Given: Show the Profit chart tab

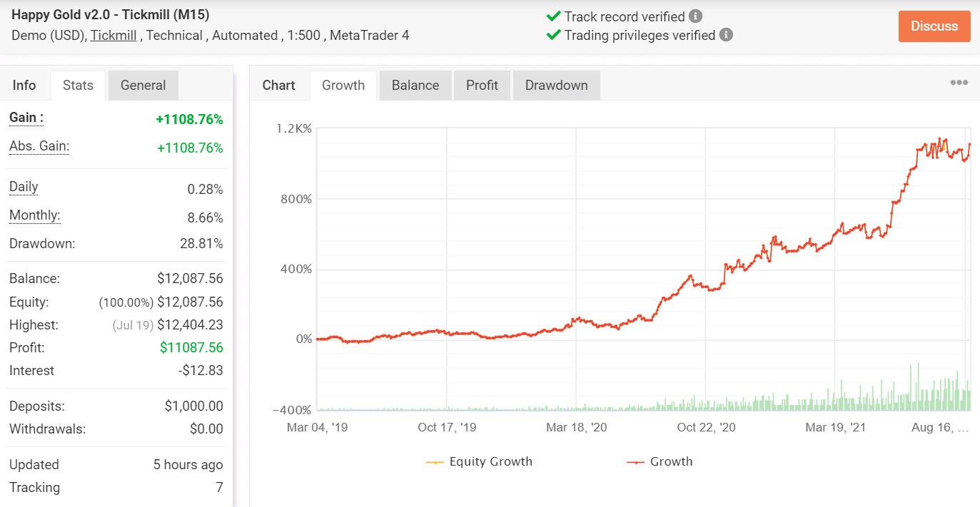Looking at the screenshot, I should 482,86.
